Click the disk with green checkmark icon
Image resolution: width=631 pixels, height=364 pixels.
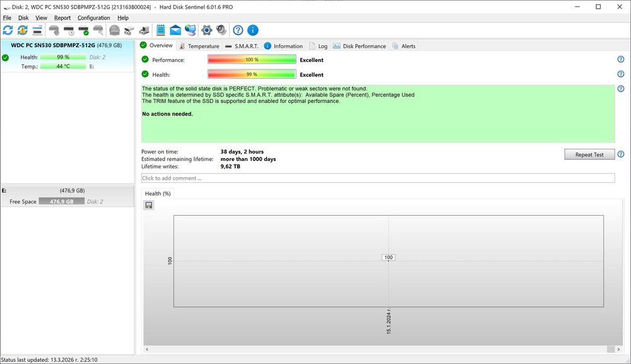[x=84, y=30]
